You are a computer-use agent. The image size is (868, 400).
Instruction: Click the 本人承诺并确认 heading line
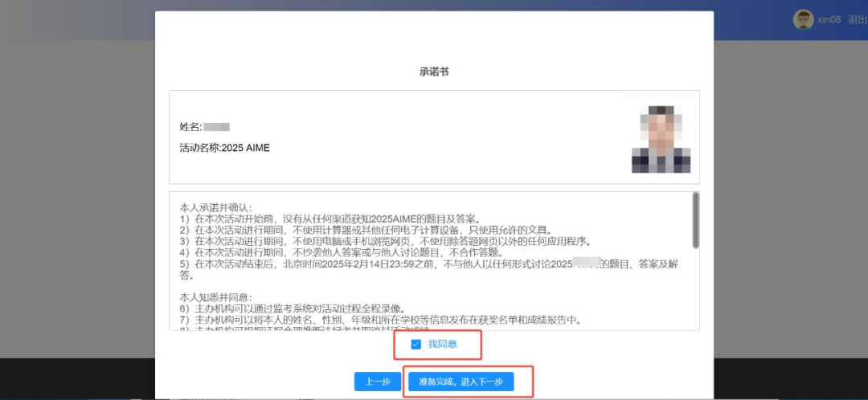[216, 207]
